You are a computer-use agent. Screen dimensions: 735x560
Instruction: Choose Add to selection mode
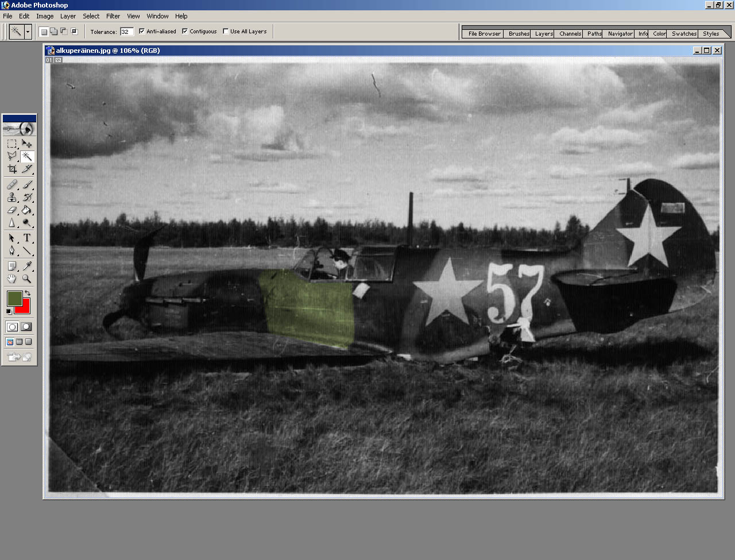click(54, 32)
